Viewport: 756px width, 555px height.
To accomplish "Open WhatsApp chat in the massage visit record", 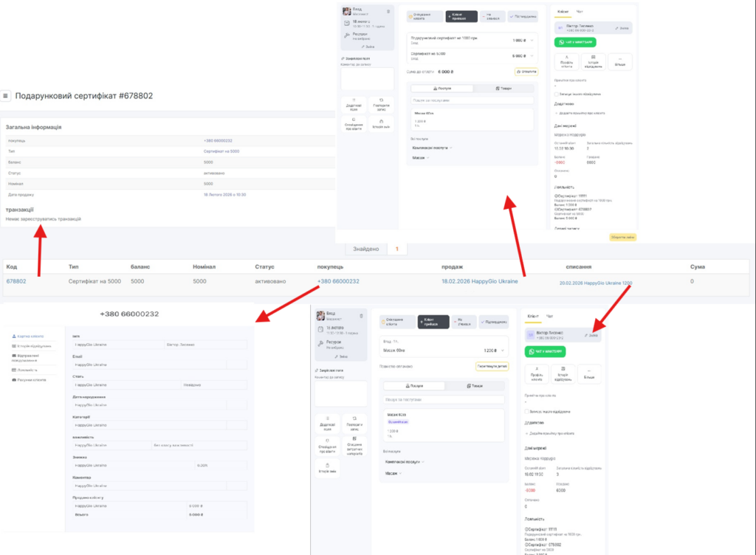I will pyautogui.click(x=545, y=351).
